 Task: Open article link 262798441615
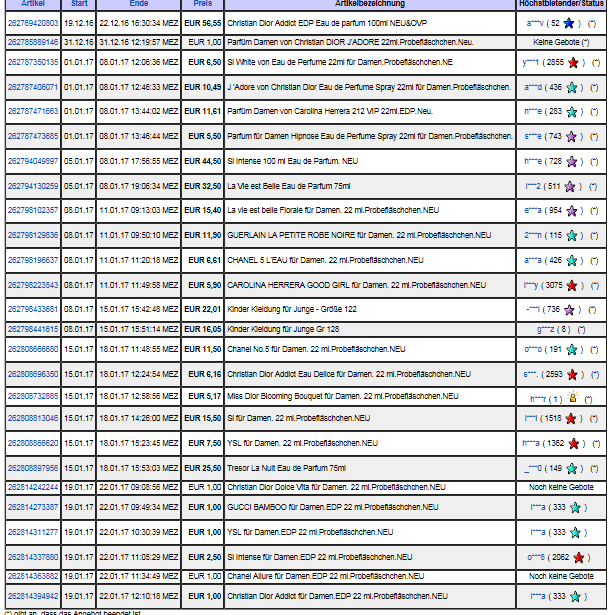(x=33, y=329)
